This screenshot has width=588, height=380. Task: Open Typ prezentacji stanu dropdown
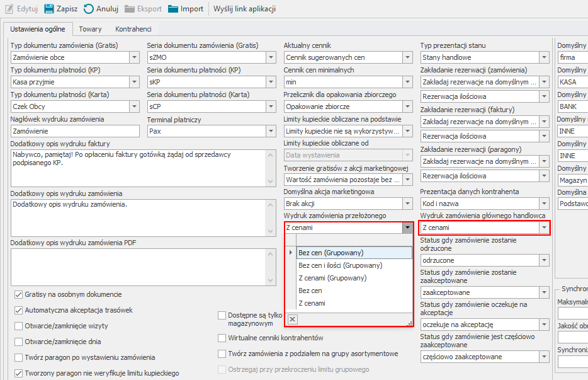tap(543, 57)
